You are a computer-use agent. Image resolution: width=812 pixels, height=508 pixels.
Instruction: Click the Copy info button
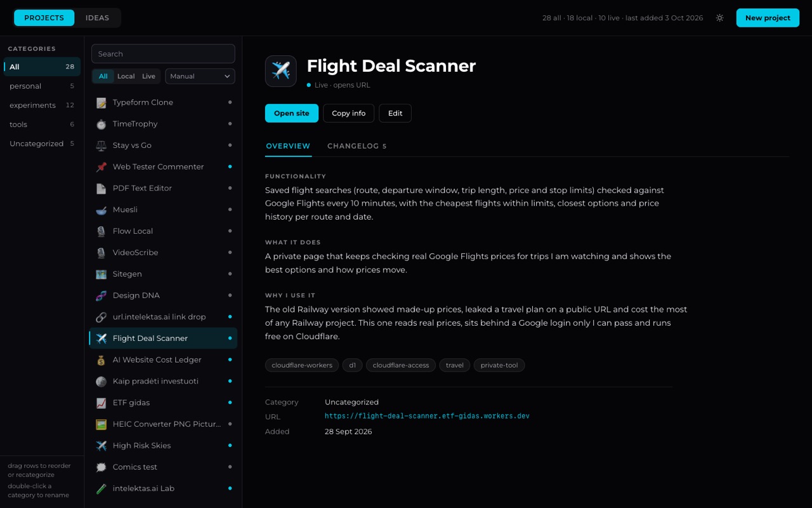pyautogui.click(x=348, y=113)
